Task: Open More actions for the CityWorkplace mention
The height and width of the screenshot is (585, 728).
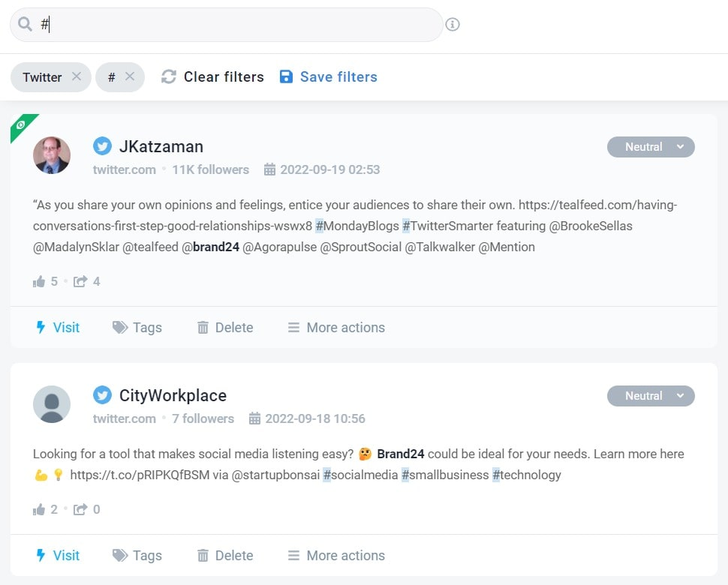Action: pyautogui.click(x=336, y=555)
